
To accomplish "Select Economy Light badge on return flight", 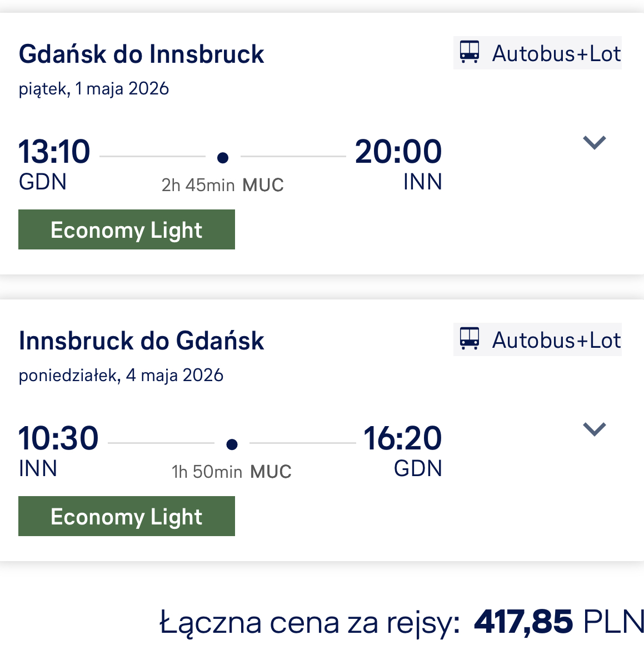I will (126, 516).
